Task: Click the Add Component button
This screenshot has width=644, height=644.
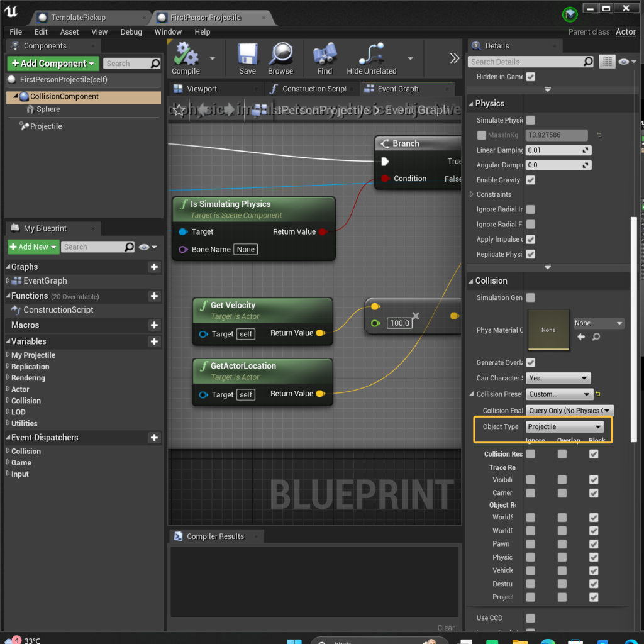Action: click(x=53, y=64)
